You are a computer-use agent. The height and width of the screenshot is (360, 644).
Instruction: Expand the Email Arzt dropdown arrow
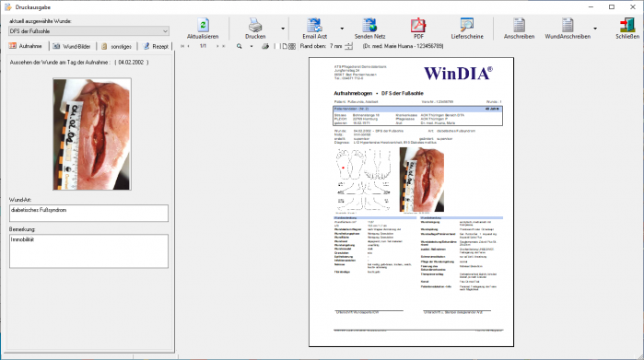342,29
